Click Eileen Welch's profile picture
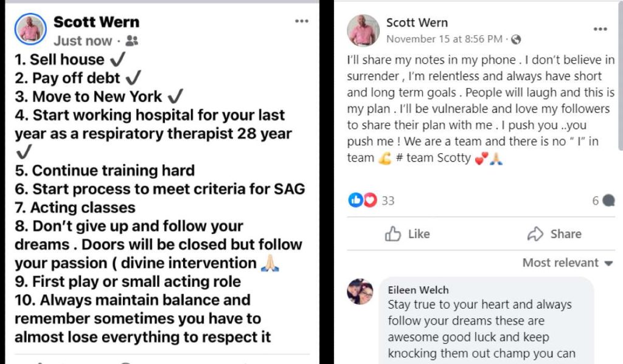Viewport: 623px width, 364px height. (x=360, y=292)
